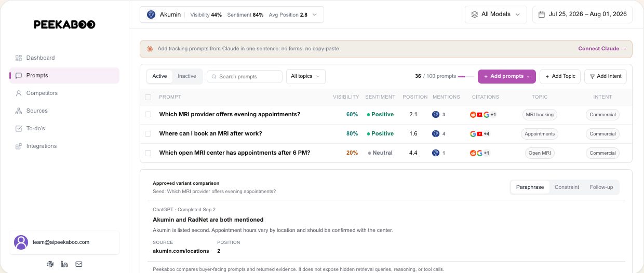This screenshot has width=644, height=273.
Task: Click the Google citation icon in after work row
Action: (473, 134)
